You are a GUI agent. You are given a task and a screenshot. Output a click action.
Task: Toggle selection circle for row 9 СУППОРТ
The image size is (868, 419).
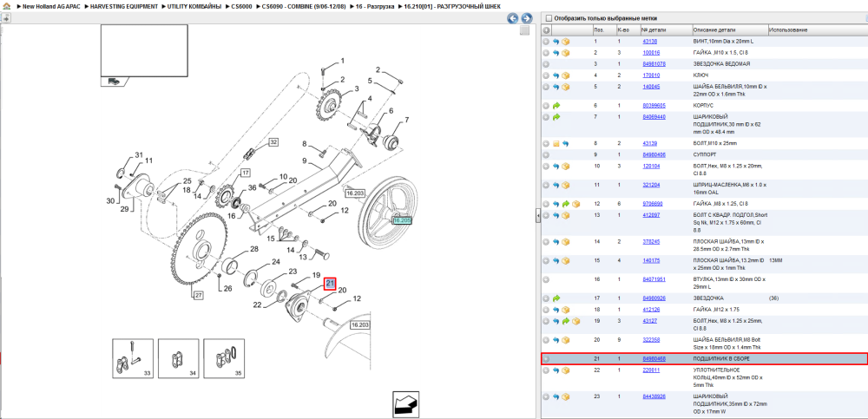tap(546, 154)
